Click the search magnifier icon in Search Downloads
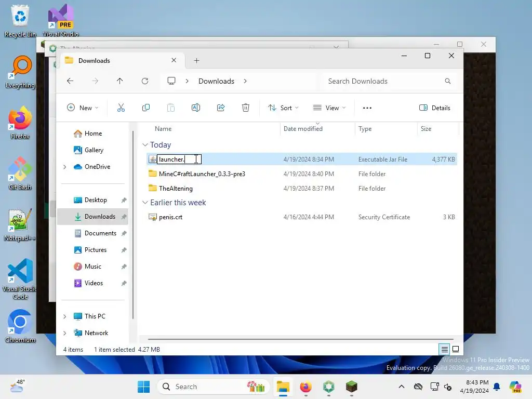 tap(447, 81)
